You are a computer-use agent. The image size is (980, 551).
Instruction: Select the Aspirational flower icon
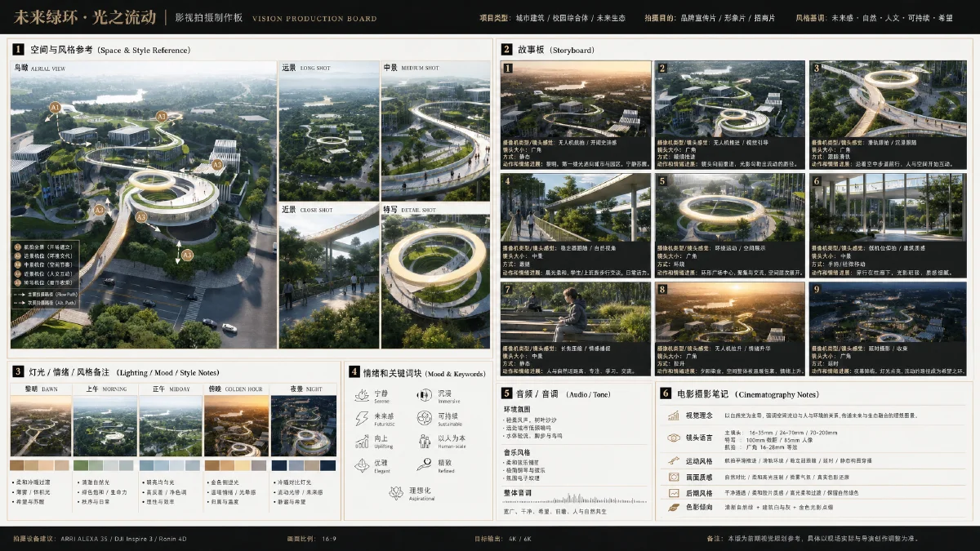(396, 492)
